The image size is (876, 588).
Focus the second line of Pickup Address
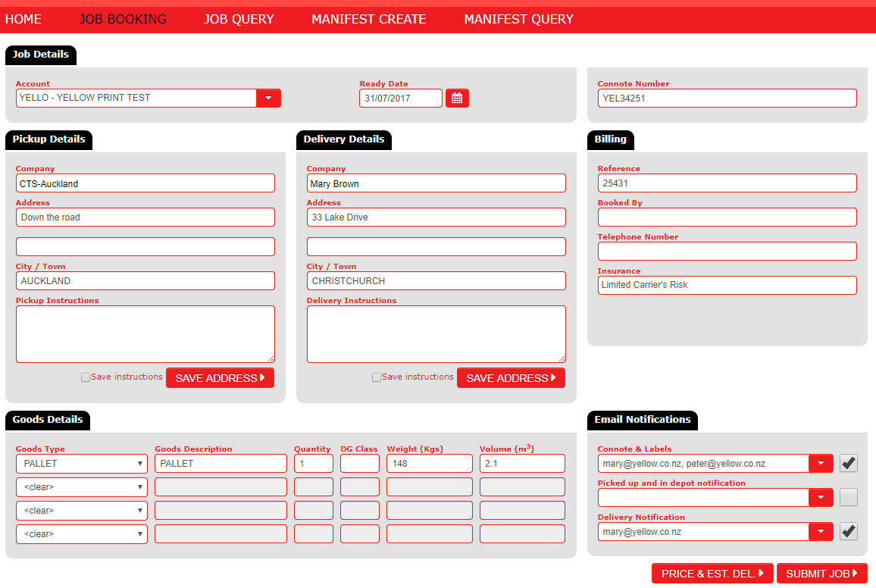145,247
